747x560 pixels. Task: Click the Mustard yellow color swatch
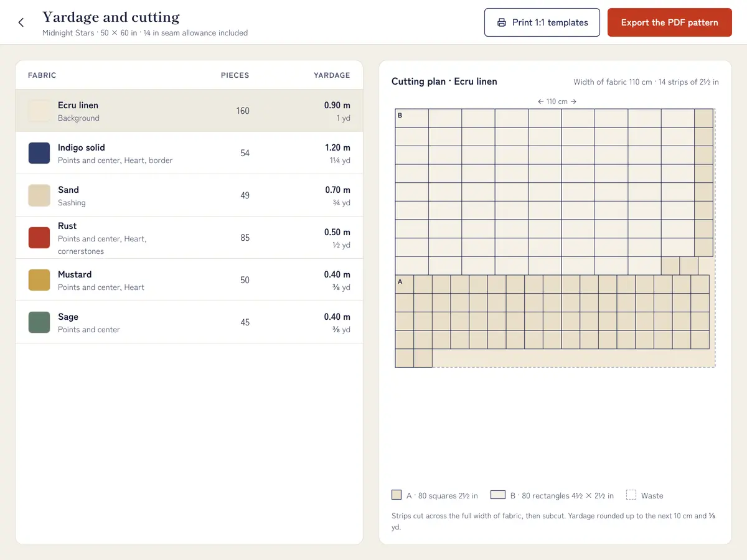pos(39,280)
